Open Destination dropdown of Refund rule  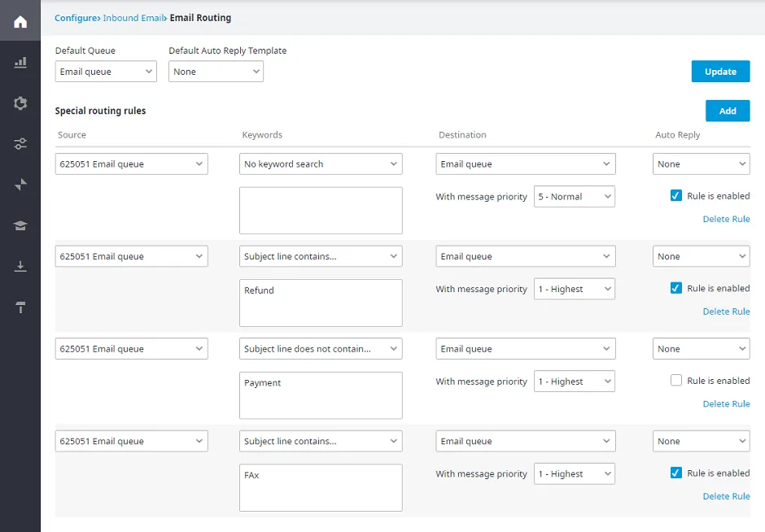tap(526, 256)
